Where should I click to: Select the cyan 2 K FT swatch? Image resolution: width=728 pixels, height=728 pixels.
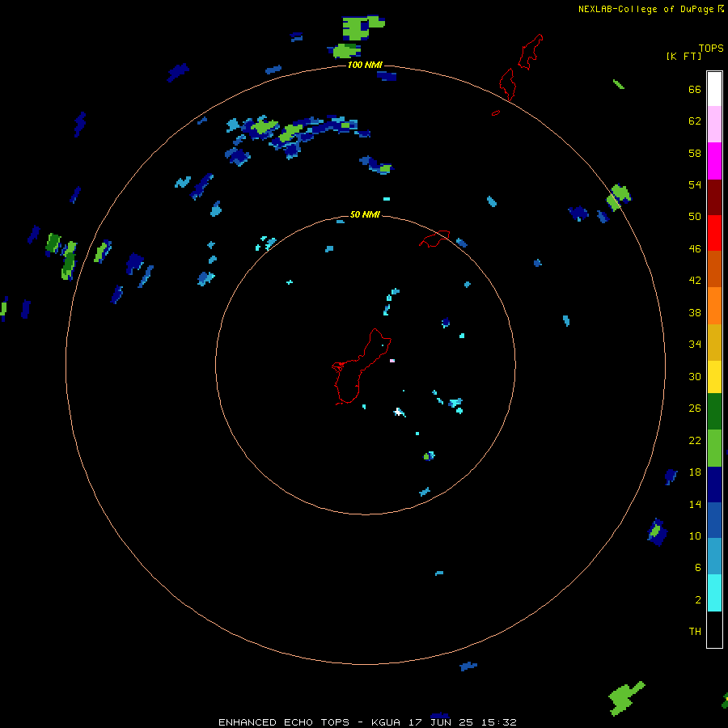point(714,593)
